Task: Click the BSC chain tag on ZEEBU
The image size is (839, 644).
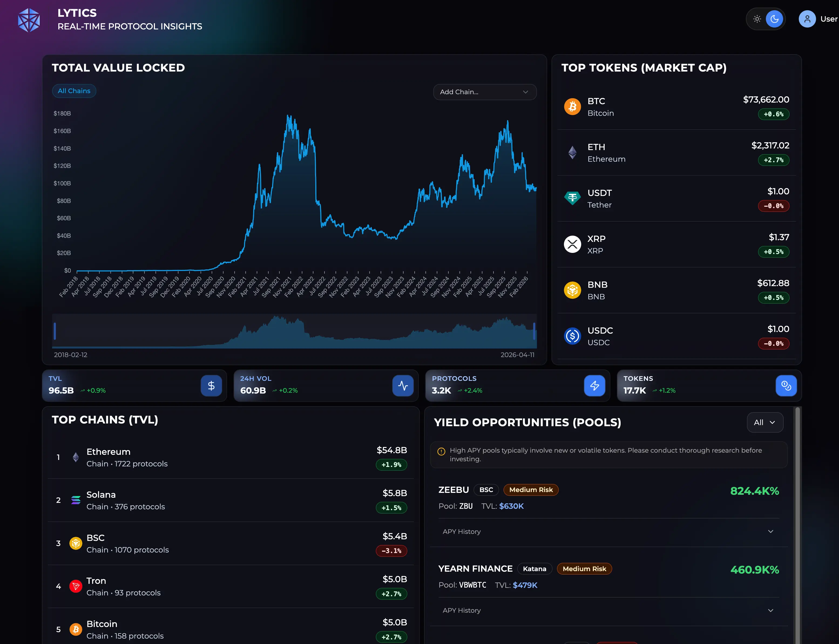Action: (x=486, y=490)
